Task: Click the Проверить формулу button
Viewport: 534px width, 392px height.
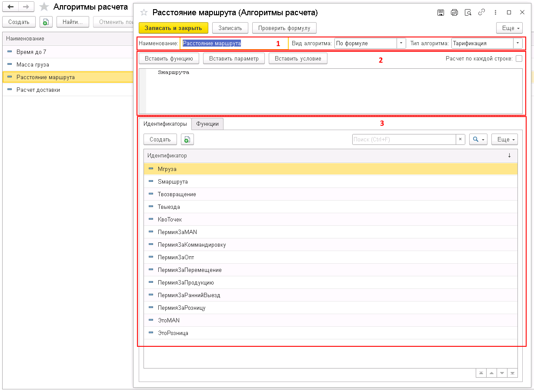Action: point(284,28)
